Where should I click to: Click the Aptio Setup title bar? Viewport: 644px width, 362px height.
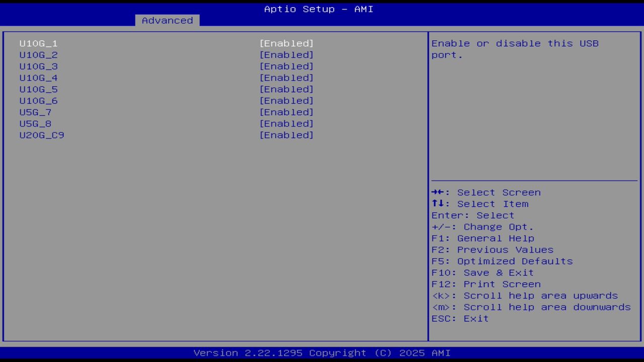point(318,9)
